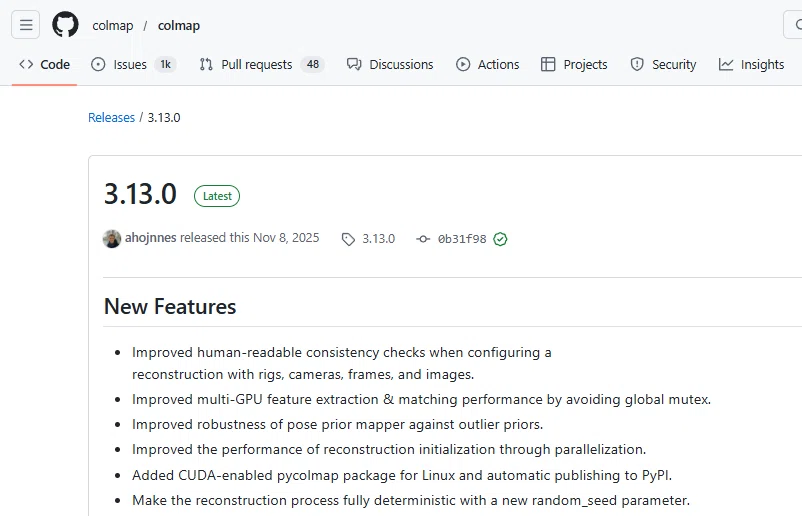
Task: Click the Nov 8, 2025 release date
Action: point(286,238)
